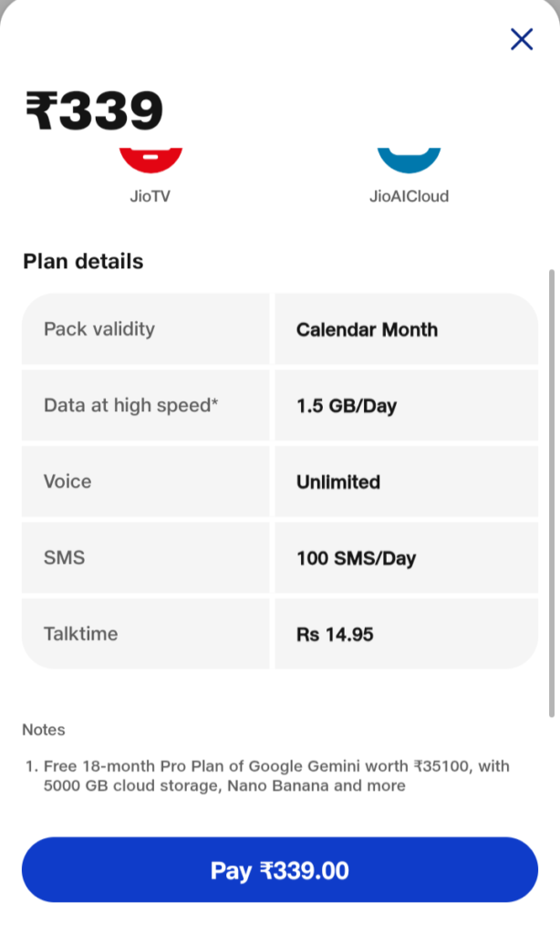Open the Google Gemini Pro Plan note

tap(275, 776)
